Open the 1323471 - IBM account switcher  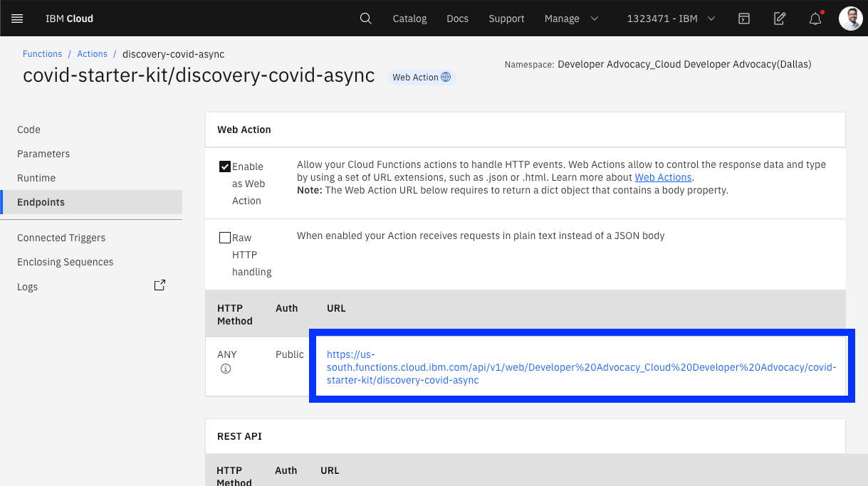[x=671, y=19]
